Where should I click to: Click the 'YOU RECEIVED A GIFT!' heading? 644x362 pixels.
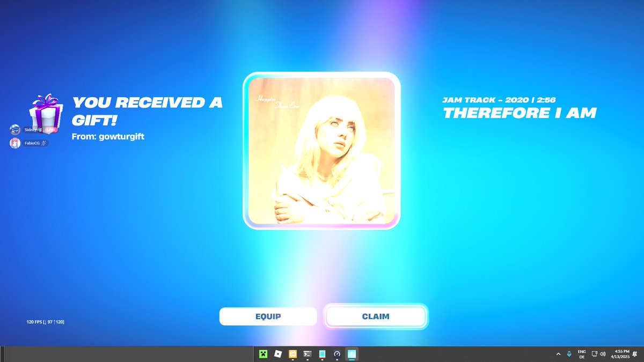(x=147, y=110)
